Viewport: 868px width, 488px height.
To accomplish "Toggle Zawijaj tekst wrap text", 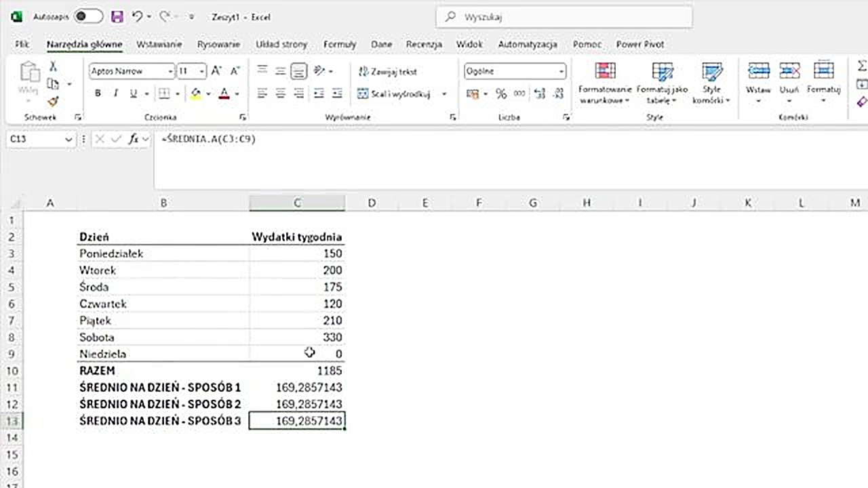I will (388, 71).
